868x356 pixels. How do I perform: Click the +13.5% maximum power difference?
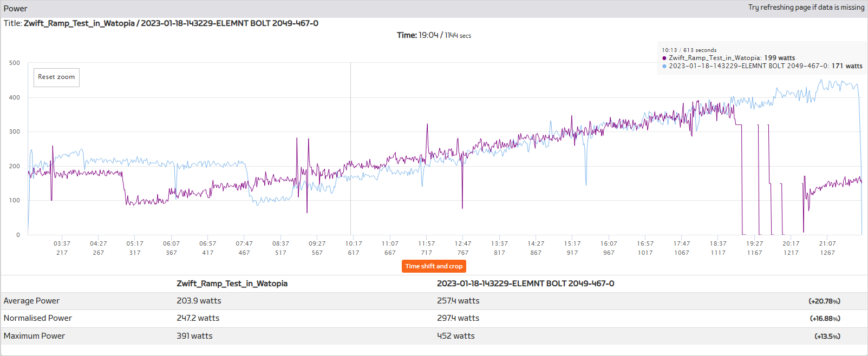pos(827,337)
